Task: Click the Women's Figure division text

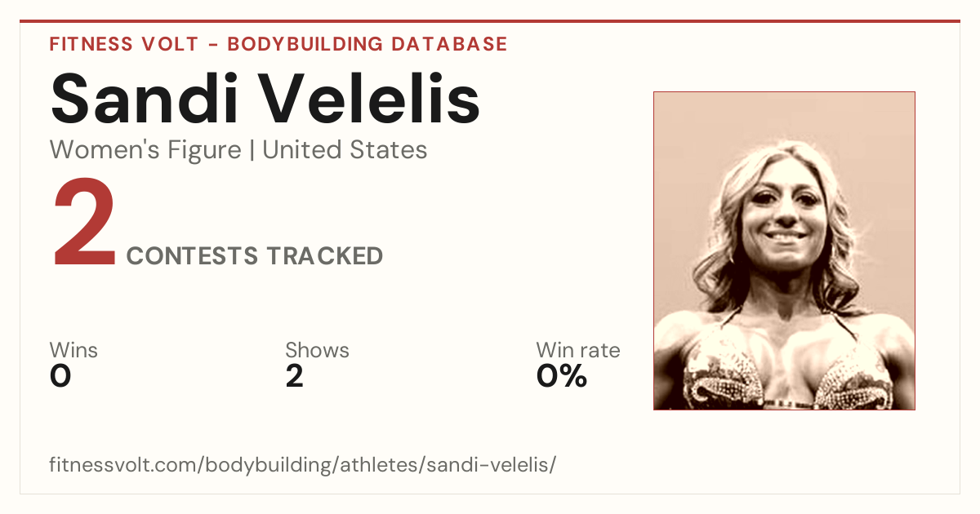Action: [145, 150]
